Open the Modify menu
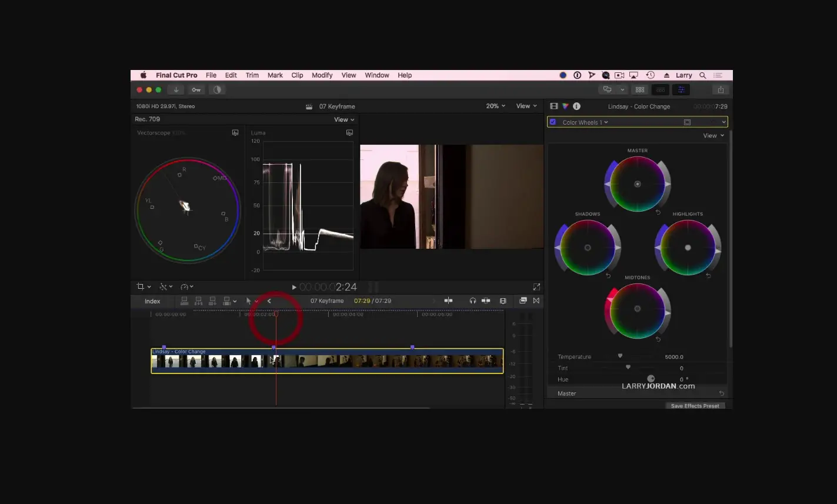Image resolution: width=837 pixels, height=504 pixels. point(322,75)
